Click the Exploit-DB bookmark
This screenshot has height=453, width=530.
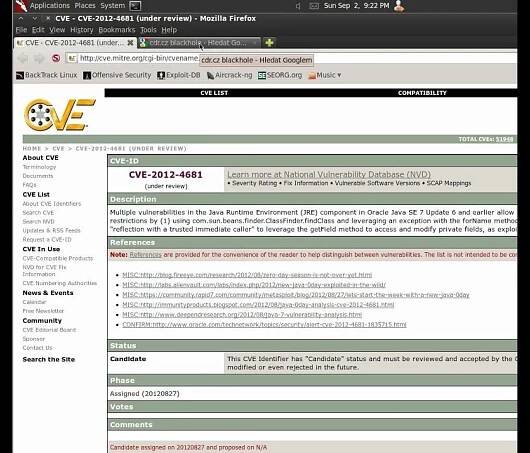[x=179, y=75]
